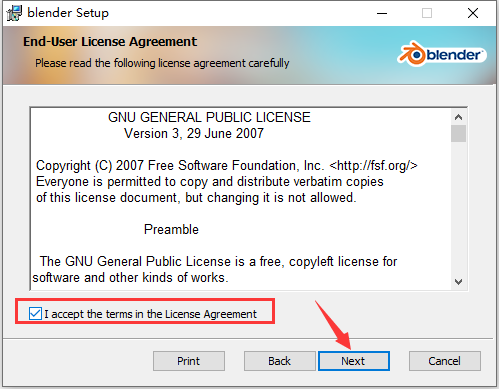This screenshot has width=499, height=389.
Task: Click the http://fsf.org/ URL in the license text
Action: click(x=373, y=165)
